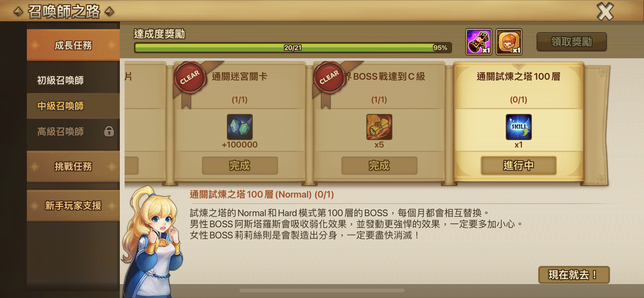
Task: Tap the flaming scroll x5 reward icon
Action: 379,127
